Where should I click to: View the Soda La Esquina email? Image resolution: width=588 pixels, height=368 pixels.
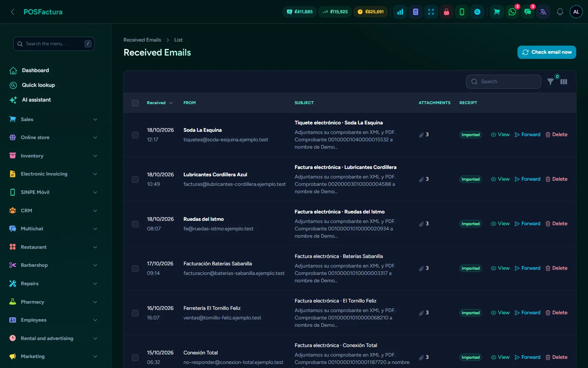pos(500,135)
